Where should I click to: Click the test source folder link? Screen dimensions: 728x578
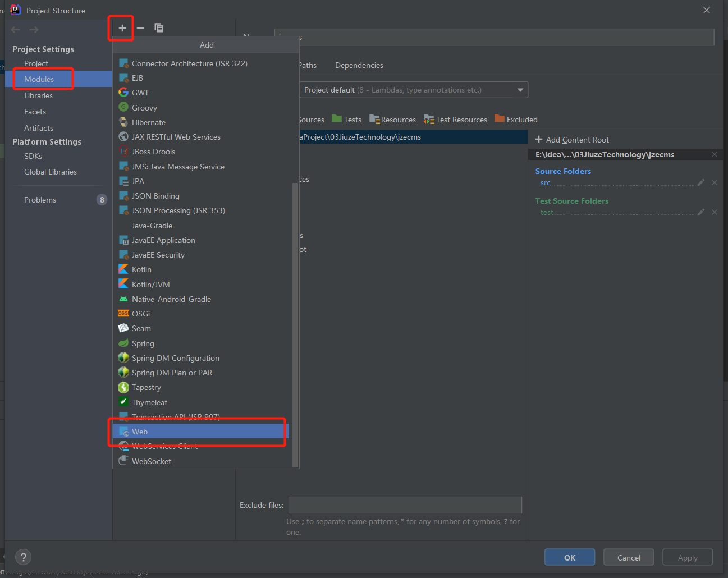pos(547,212)
